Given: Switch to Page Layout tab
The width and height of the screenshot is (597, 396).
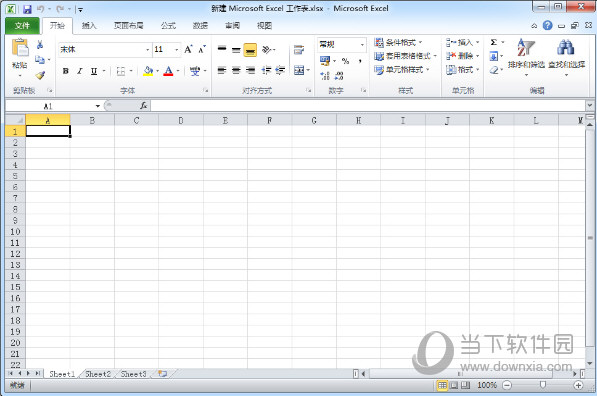Looking at the screenshot, I should 129,26.
